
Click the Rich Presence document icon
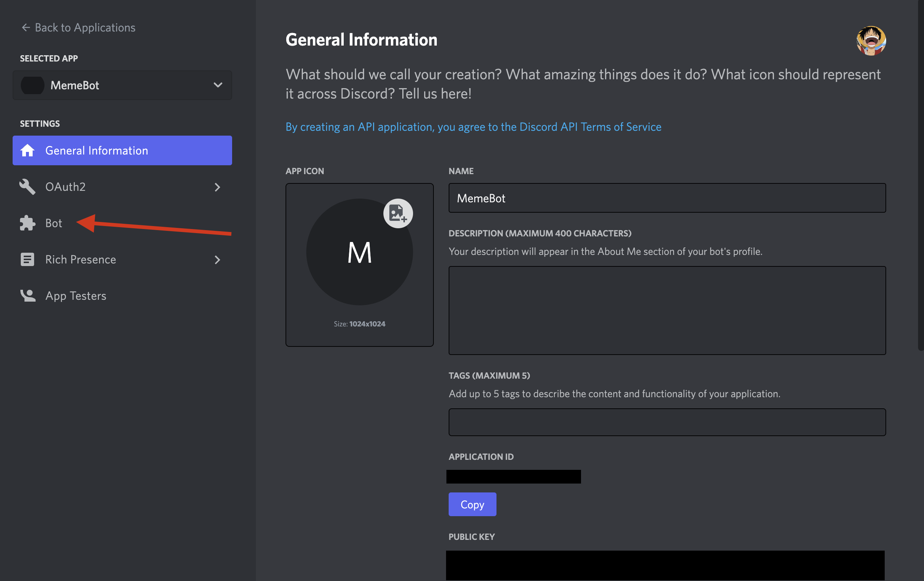27,260
